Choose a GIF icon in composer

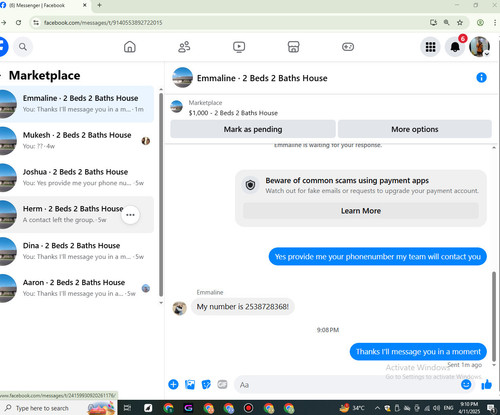(222, 384)
